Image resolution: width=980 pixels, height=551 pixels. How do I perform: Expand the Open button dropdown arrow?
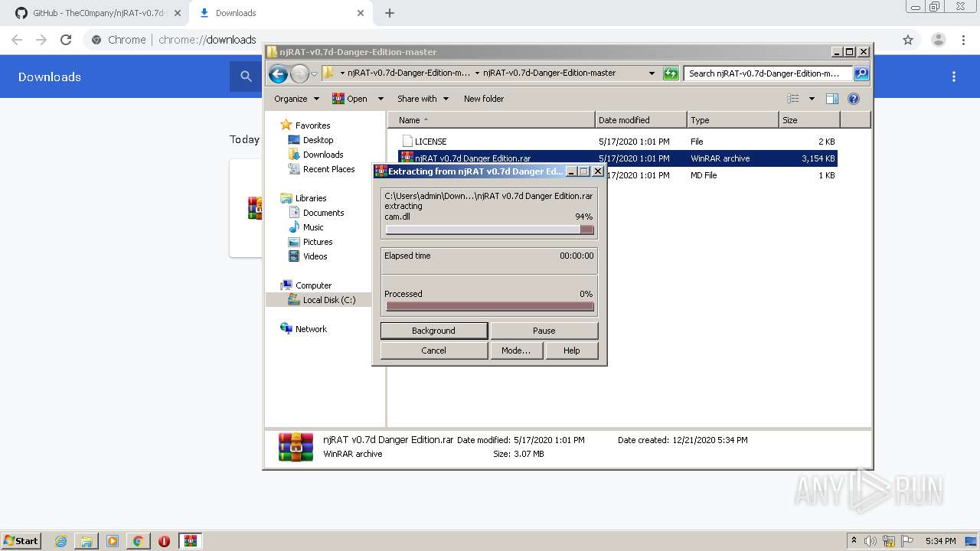pyautogui.click(x=379, y=99)
